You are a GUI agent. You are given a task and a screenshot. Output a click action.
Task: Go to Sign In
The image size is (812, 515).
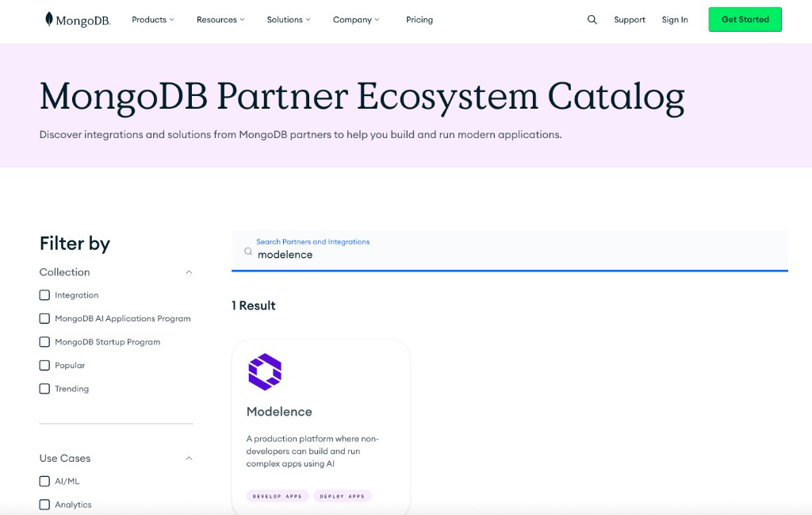(675, 20)
